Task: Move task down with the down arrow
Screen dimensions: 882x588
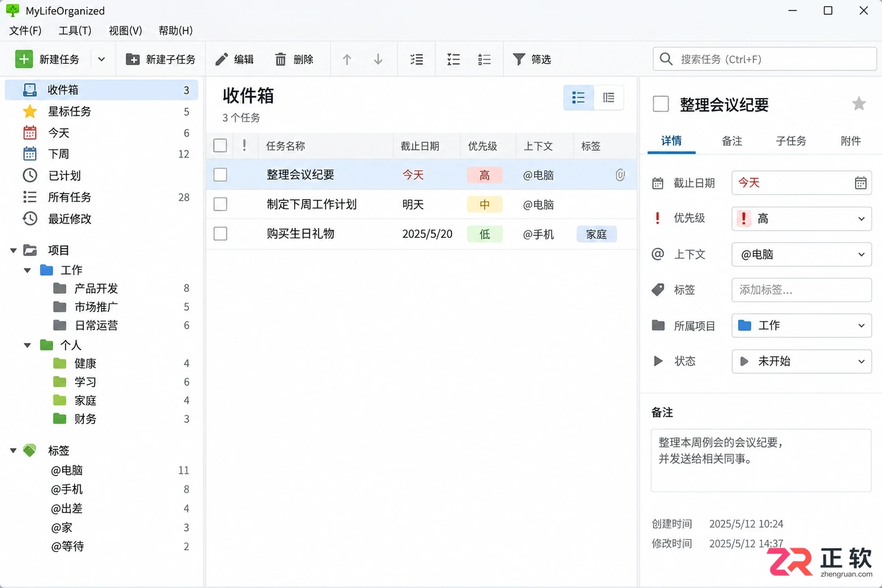Action: [x=379, y=59]
